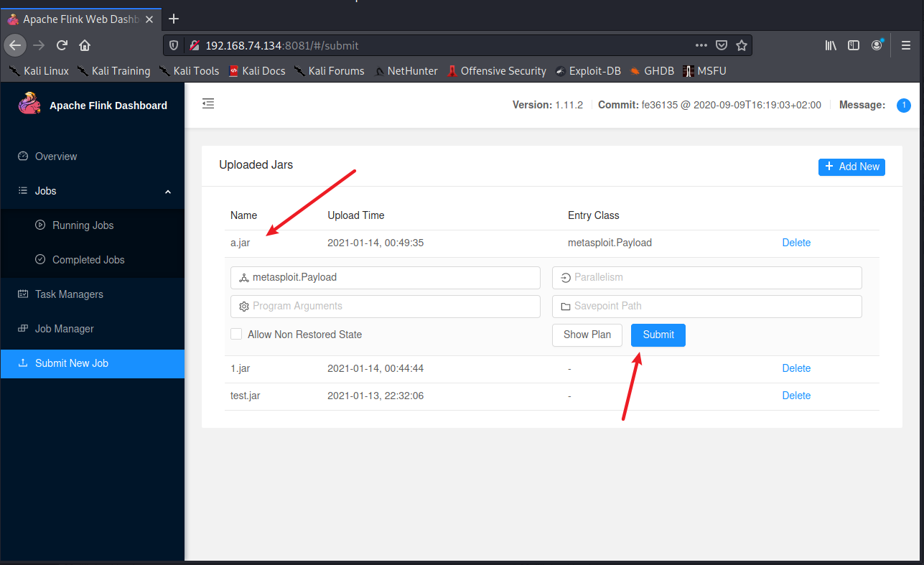Click inside the Parallelism input field
This screenshot has height=565, width=924.
coord(706,278)
